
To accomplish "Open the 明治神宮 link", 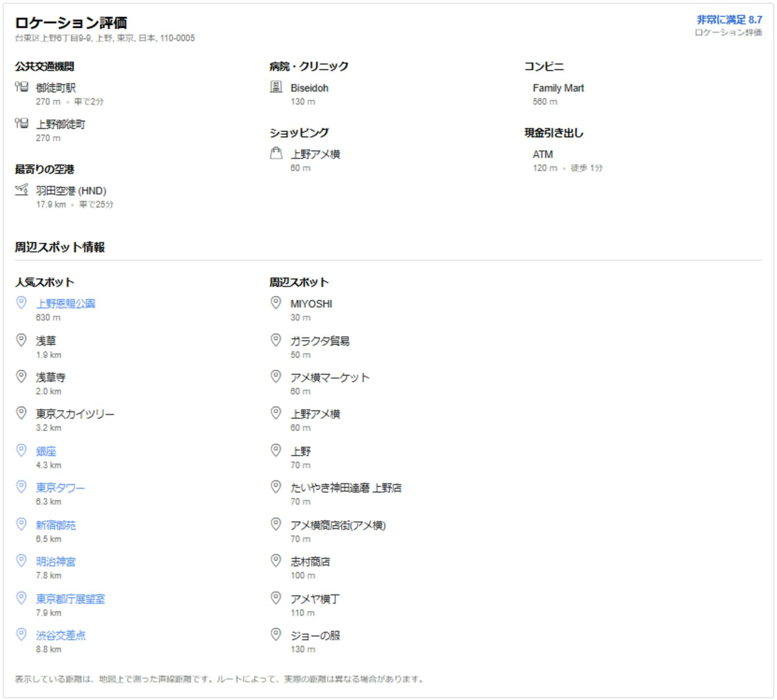I will click(x=56, y=562).
